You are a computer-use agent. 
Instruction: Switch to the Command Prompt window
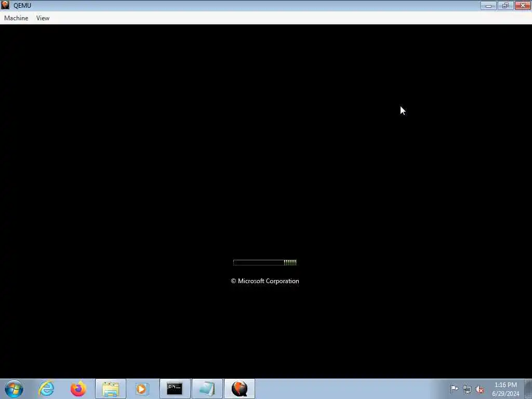coord(175,389)
